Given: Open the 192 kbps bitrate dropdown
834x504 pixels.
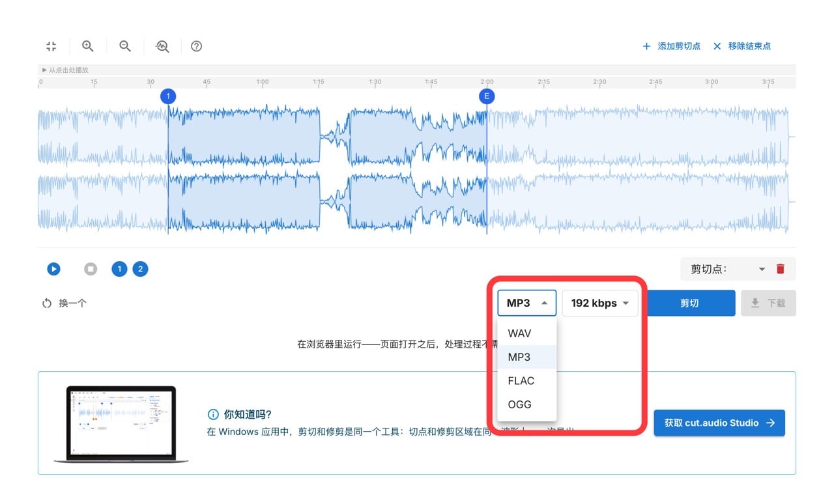Looking at the screenshot, I should [600, 303].
